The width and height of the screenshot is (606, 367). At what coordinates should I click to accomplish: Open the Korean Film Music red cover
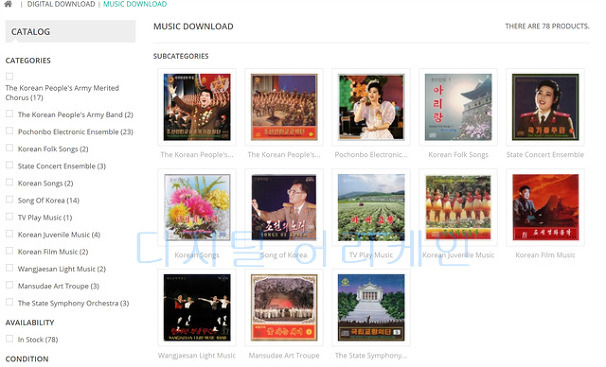point(545,207)
